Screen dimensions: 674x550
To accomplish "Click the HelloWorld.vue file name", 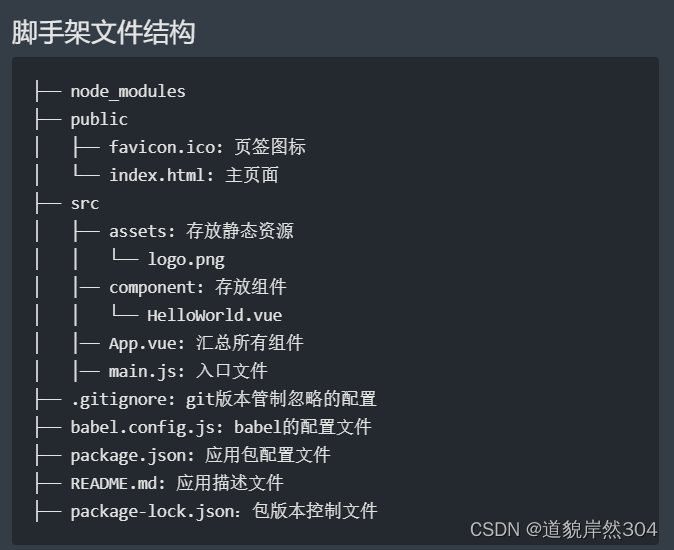I will 214,315.
